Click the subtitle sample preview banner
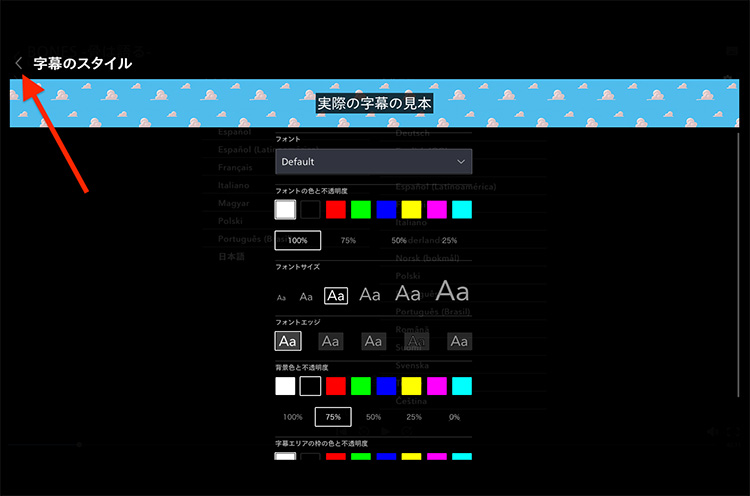This screenshot has height=496, width=750. [x=375, y=104]
